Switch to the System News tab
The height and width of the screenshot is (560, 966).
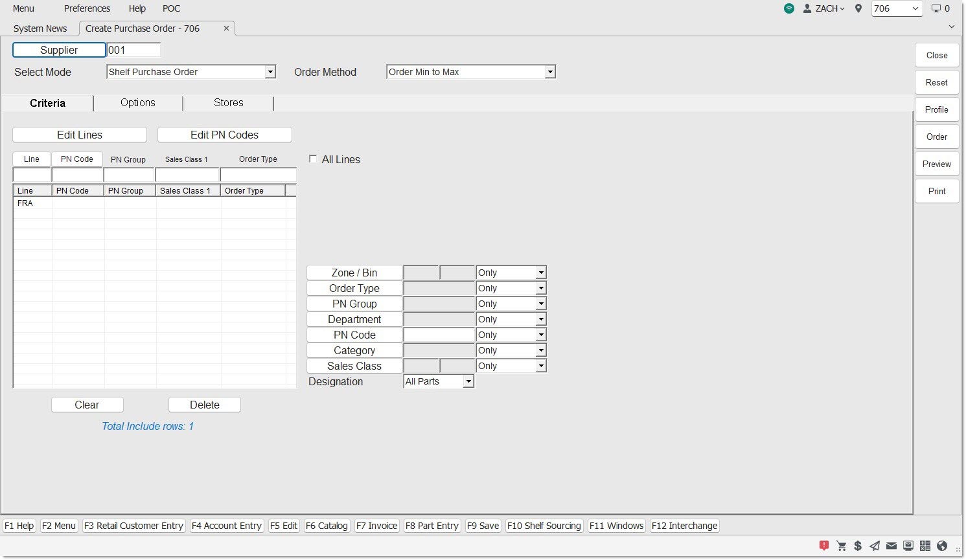pyautogui.click(x=40, y=28)
